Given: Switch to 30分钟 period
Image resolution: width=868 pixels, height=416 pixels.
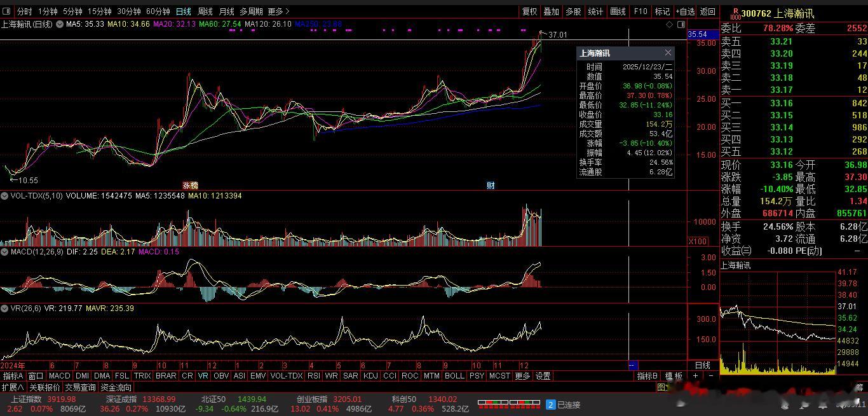Looking at the screenshot, I should point(129,11).
